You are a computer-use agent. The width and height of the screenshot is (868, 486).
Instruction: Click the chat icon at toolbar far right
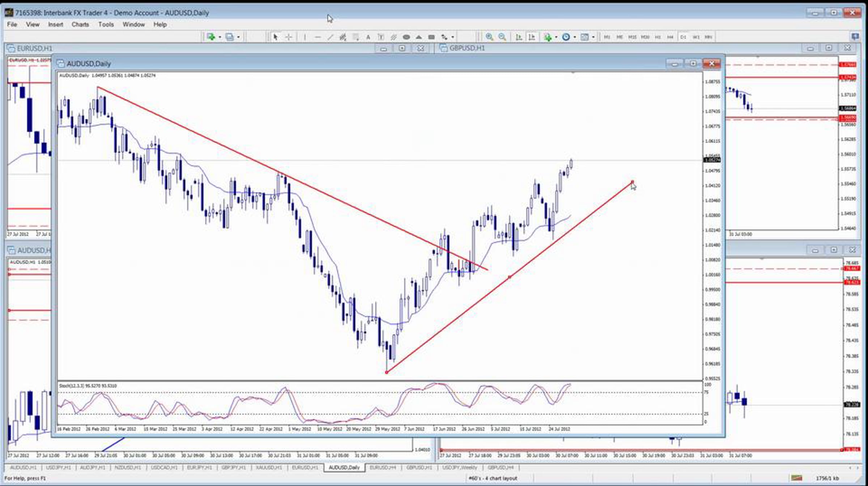pyautogui.click(x=855, y=36)
